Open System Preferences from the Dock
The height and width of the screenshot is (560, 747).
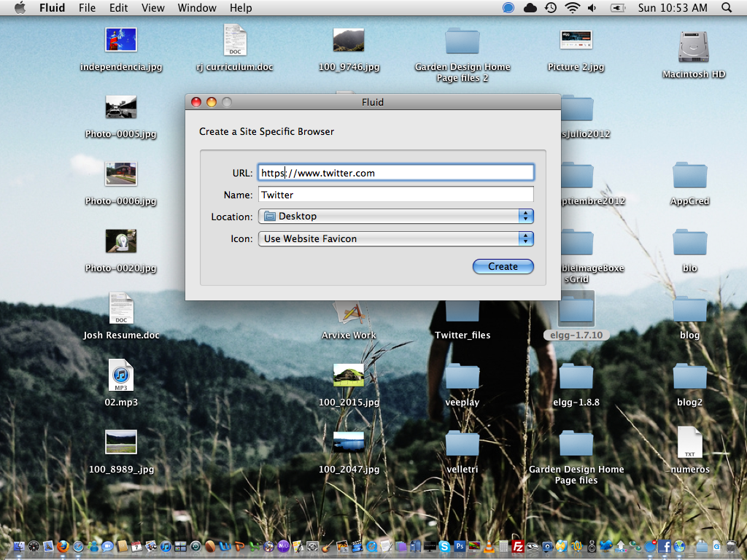coord(312,546)
